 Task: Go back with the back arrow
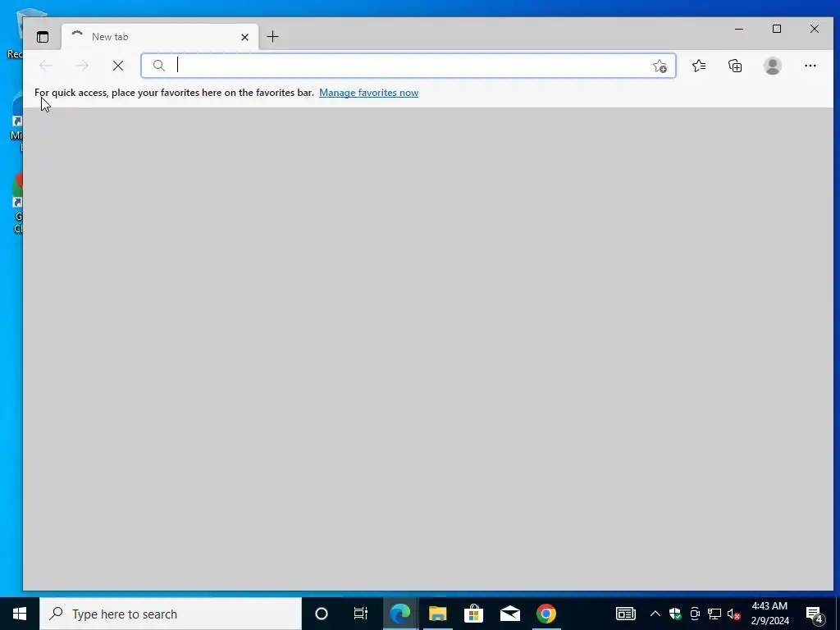click(x=46, y=66)
